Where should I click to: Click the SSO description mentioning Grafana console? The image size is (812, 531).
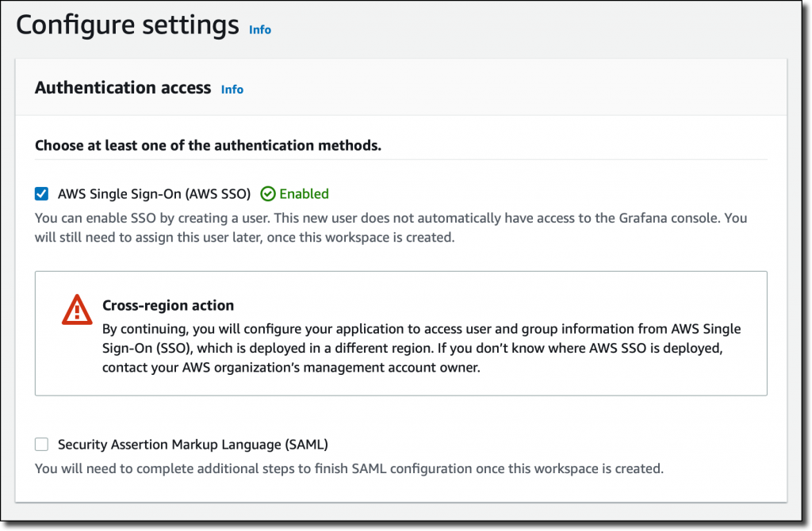[390, 217]
